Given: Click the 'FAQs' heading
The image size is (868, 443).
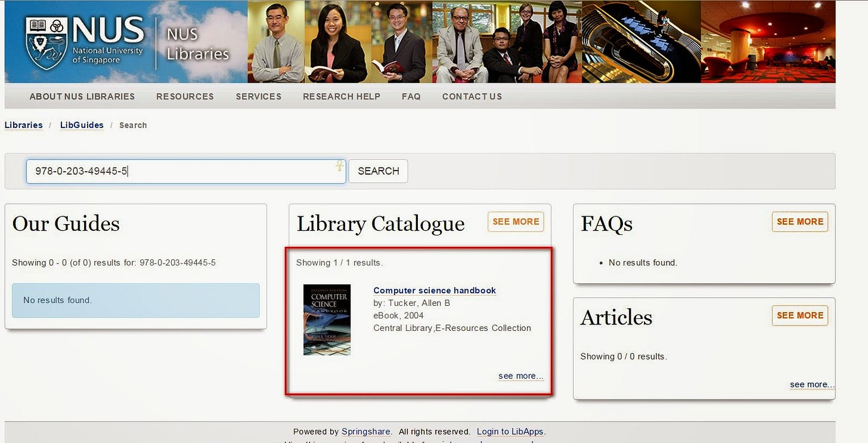Looking at the screenshot, I should pyautogui.click(x=607, y=224).
